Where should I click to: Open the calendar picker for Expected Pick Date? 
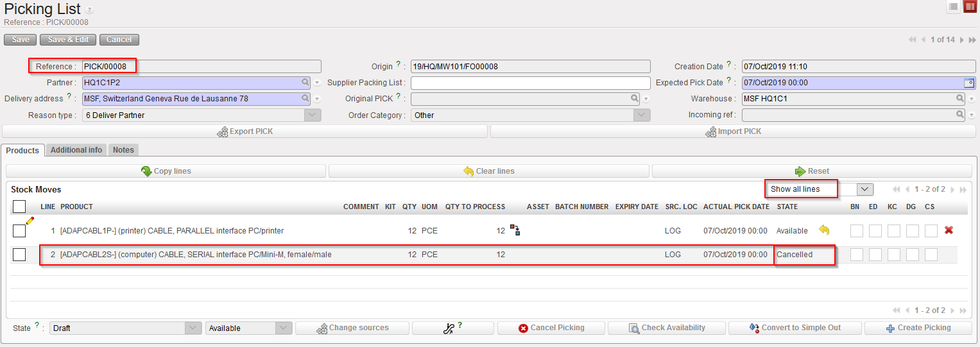pyautogui.click(x=968, y=83)
